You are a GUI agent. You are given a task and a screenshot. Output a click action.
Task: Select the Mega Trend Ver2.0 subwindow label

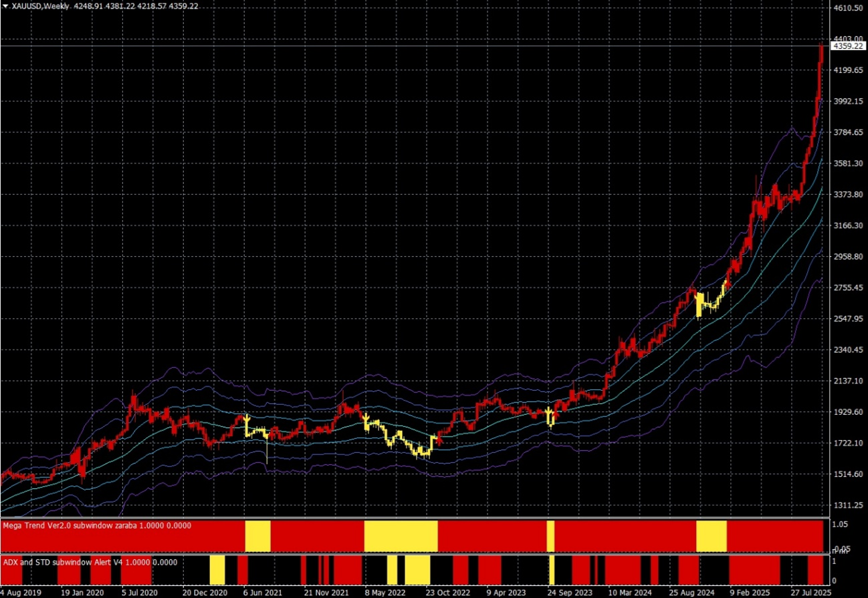click(97, 526)
